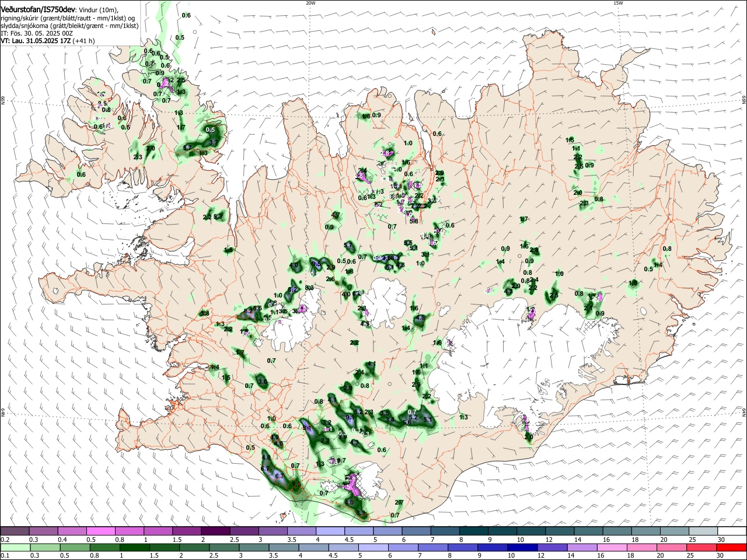Click the 20W longitude label at top
Viewport: 747px width, 560px height.
point(311,3)
